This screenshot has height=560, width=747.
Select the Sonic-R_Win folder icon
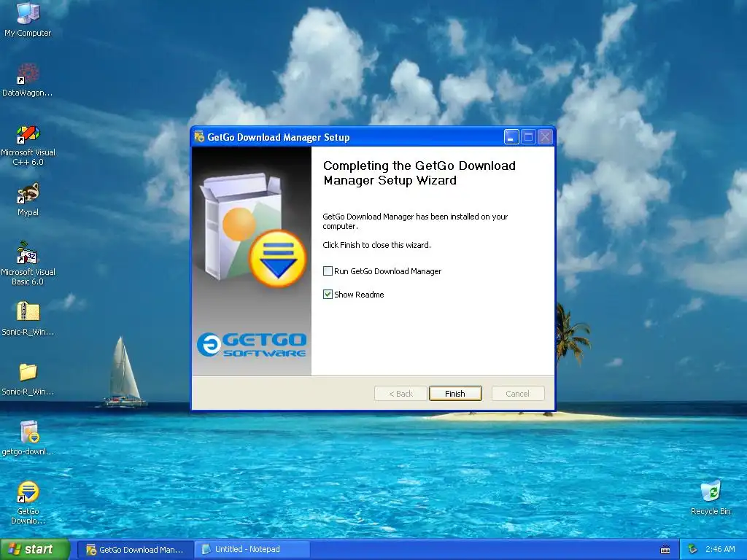(x=28, y=379)
